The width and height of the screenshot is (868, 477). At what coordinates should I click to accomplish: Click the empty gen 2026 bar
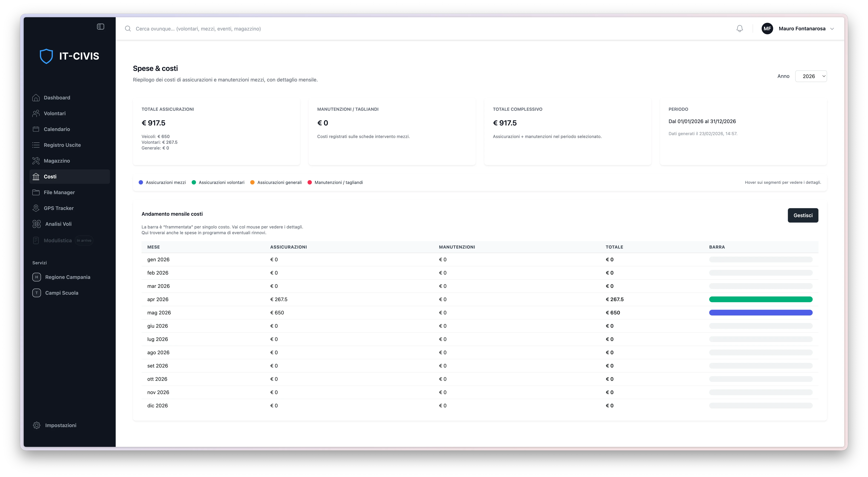pos(761,259)
